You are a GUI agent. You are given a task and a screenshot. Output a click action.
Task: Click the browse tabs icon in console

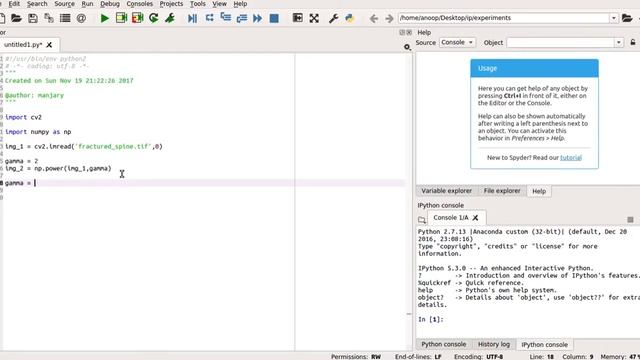(x=422, y=220)
